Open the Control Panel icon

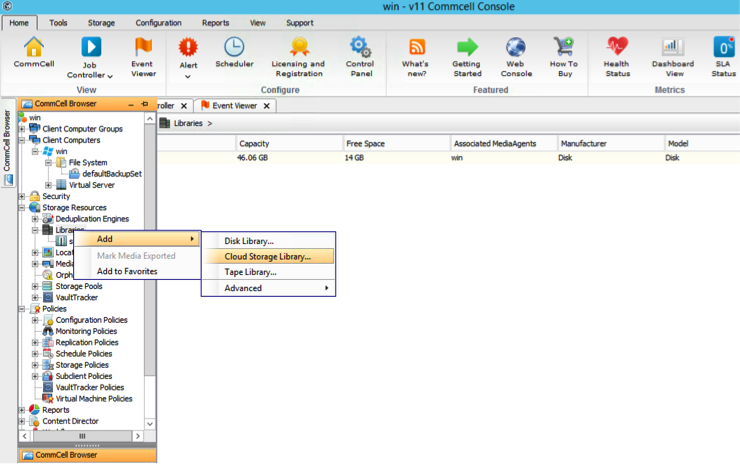click(x=360, y=47)
